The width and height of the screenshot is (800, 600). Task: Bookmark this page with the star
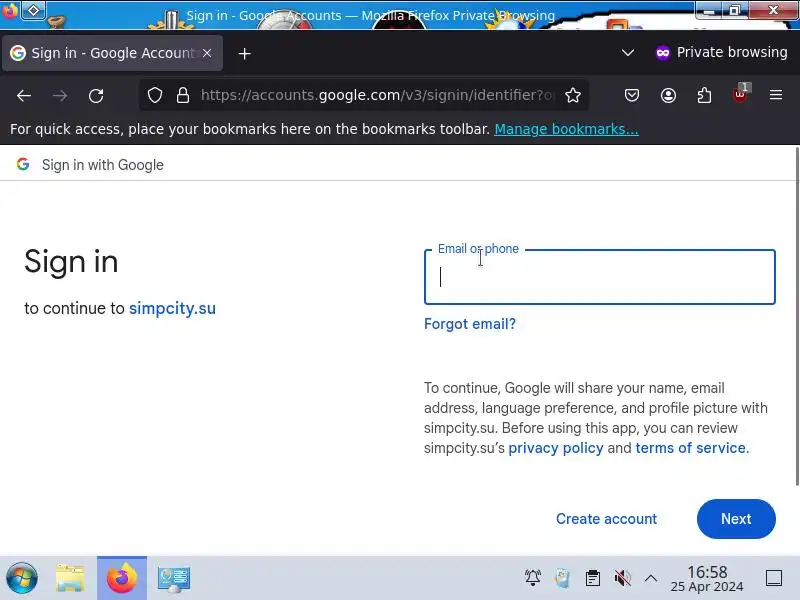click(x=573, y=95)
